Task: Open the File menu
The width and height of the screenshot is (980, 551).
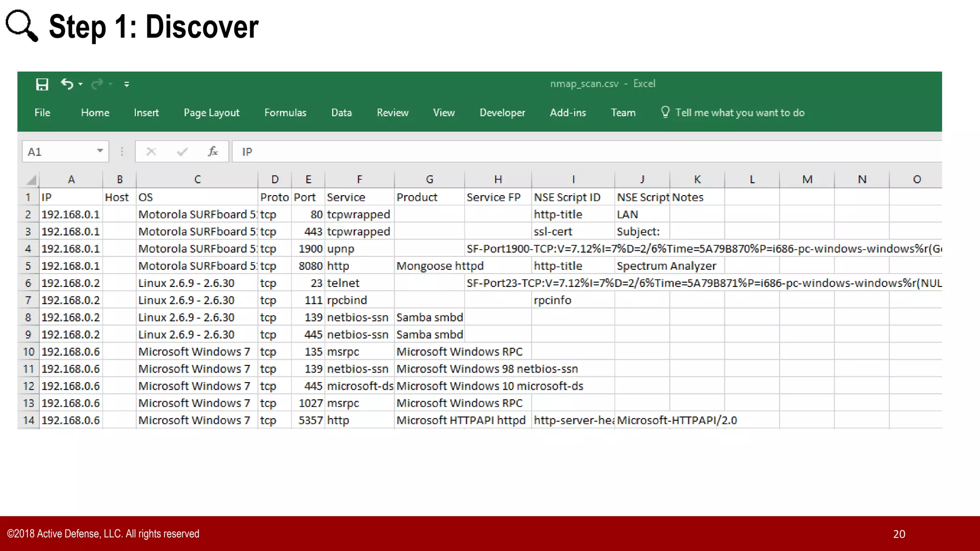Action: (x=42, y=113)
